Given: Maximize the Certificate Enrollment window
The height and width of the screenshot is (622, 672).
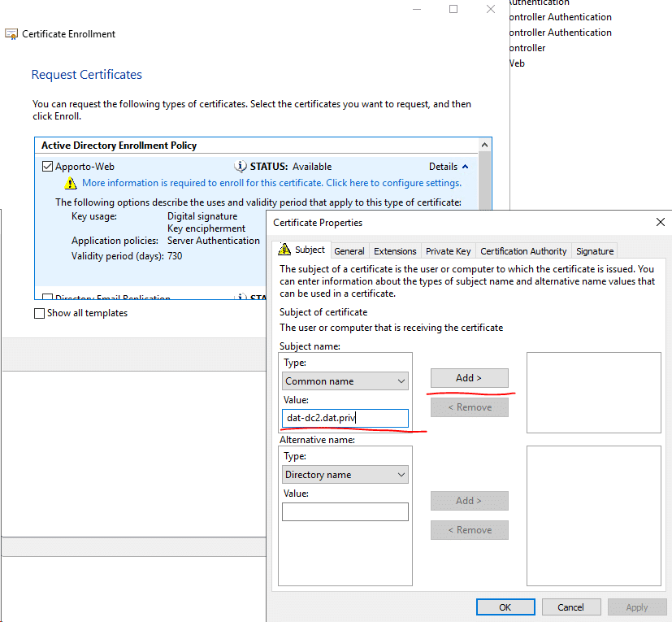Looking at the screenshot, I should coord(453,10).
